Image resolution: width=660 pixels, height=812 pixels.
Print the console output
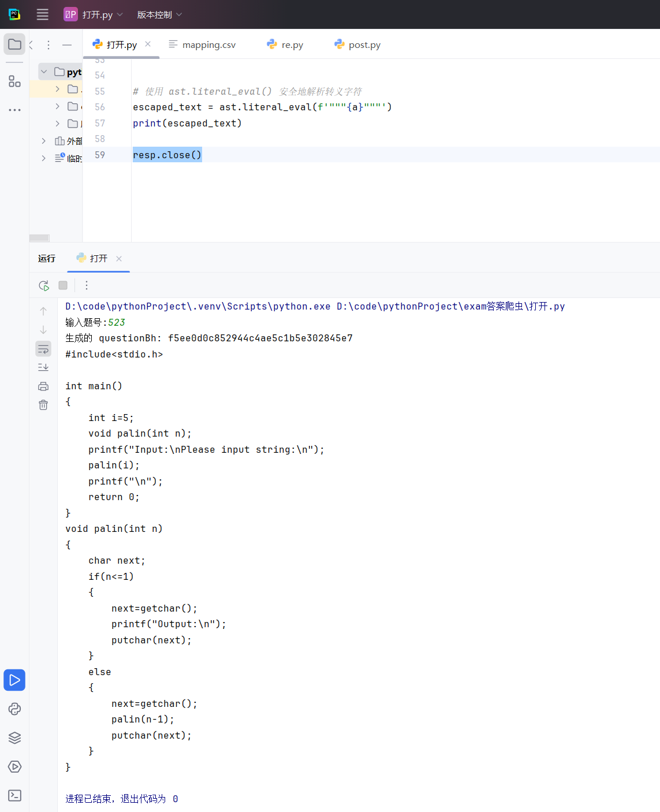point(43,386)
